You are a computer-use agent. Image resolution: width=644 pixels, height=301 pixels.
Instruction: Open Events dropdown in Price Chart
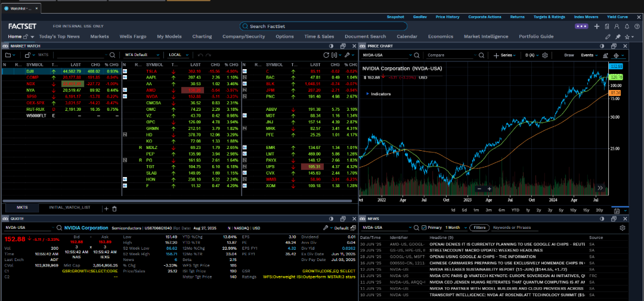[x=589, y=55]
